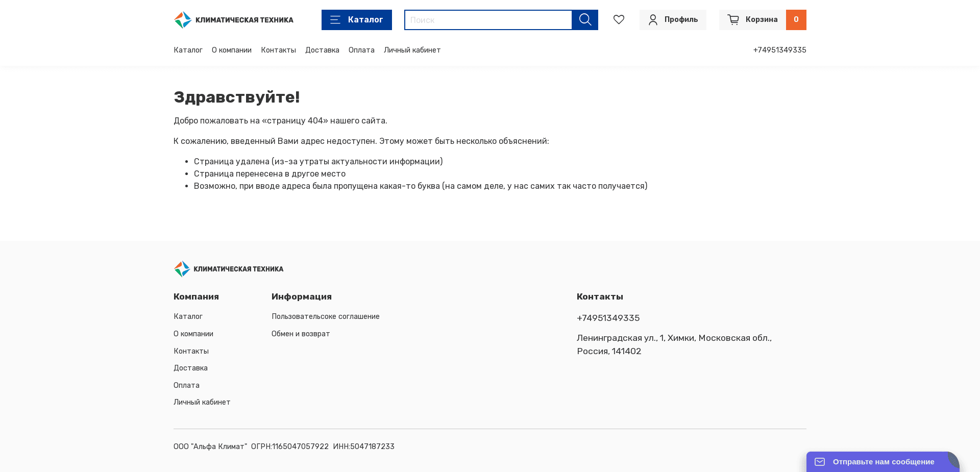This screenshot has width=980, height=472.
Task: Click the hamburger icon on Каталог button
Action: pos(335,20)
